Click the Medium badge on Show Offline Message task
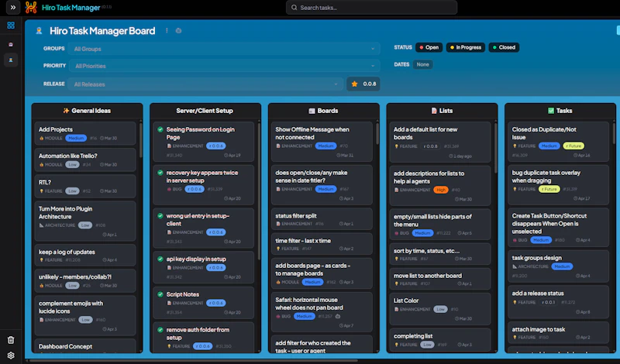This screenshot has height=364, width=620. click(325, 146)
